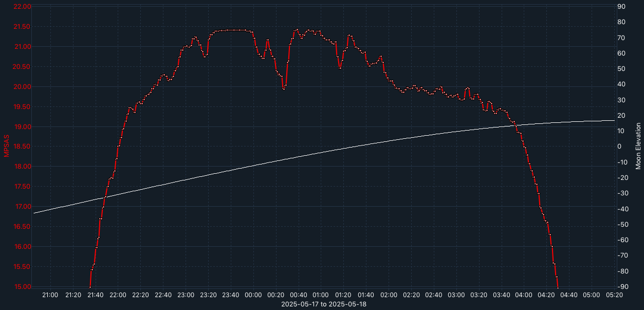Viewport: 644px width, 310px height.
Task: Click the 01:20 time axis label
Action: [344, 295]
